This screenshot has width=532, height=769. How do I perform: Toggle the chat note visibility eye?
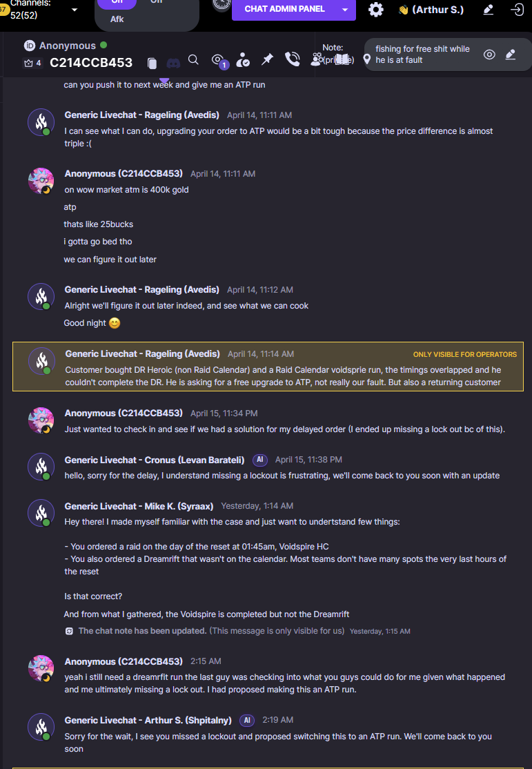489,55
